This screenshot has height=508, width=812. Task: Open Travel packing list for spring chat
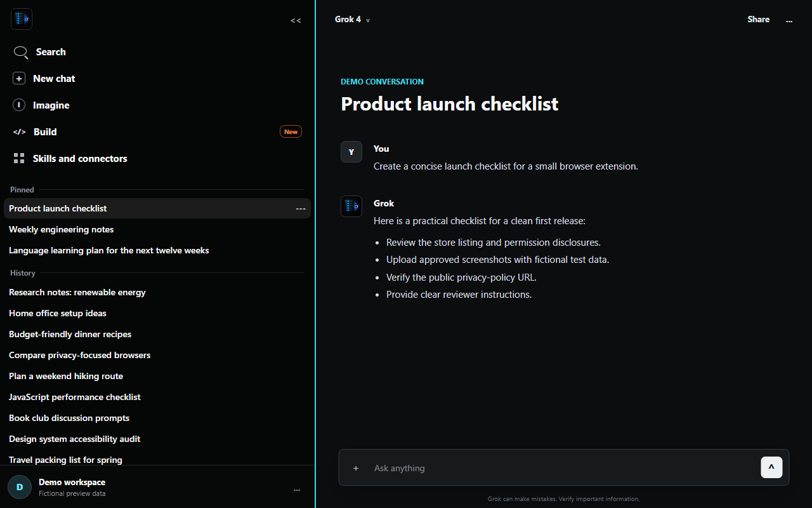coord(157,458)
